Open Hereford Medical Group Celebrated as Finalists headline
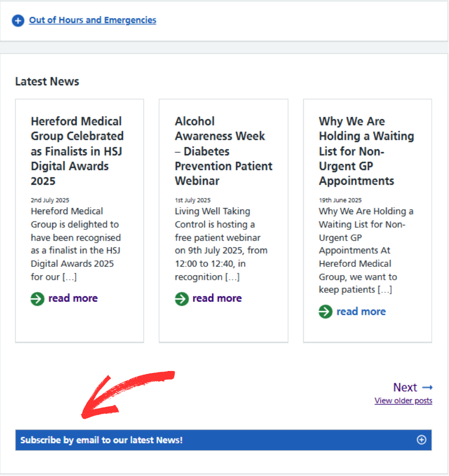Viewport: 449px width, 476px height. (x=77, y=151)
